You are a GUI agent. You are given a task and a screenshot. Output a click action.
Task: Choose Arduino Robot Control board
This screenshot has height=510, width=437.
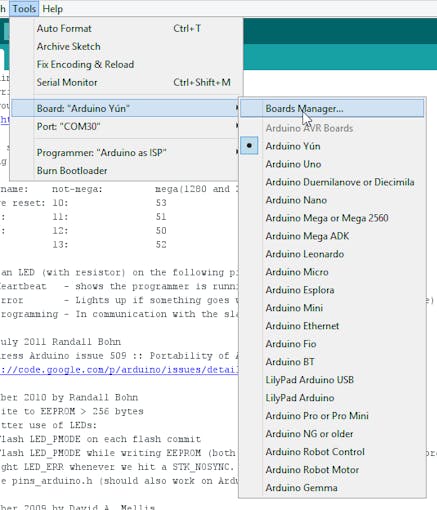[332, 452]
